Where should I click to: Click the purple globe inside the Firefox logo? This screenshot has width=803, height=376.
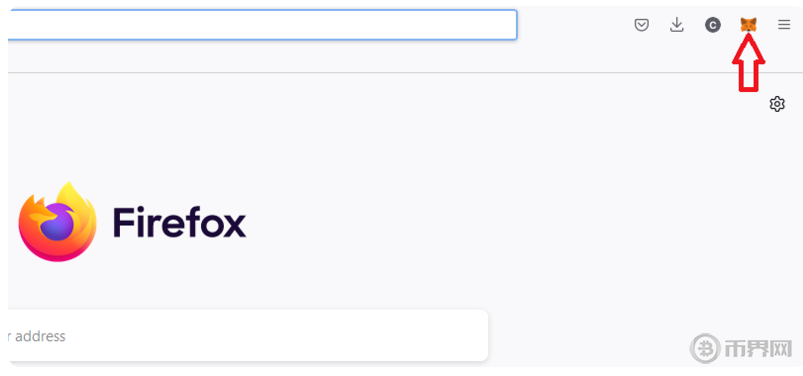pos(55,221)
